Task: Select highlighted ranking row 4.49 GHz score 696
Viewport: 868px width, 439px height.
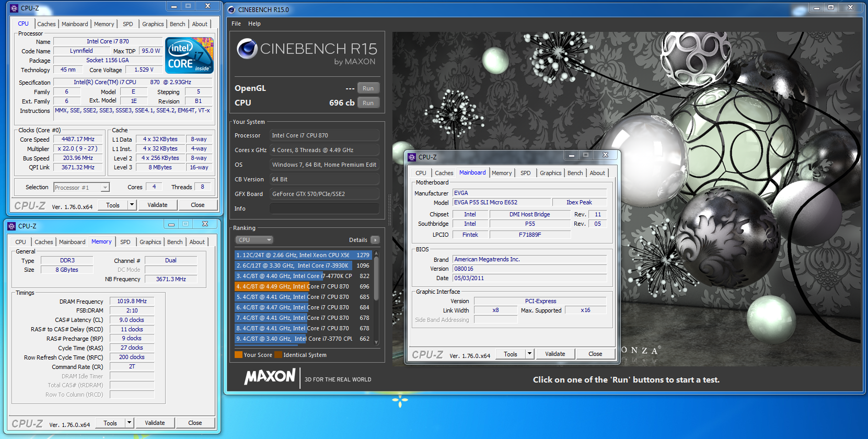Action: pos(303,286)
